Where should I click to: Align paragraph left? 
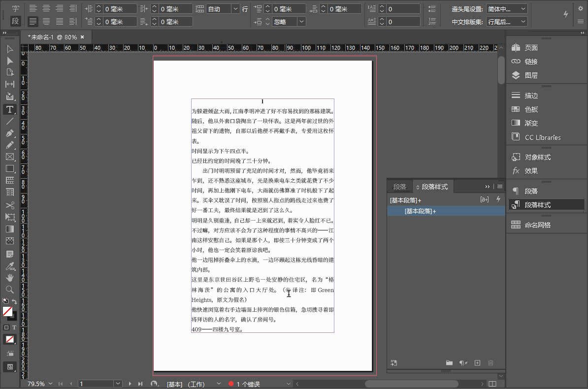click(x=33, y=9)
